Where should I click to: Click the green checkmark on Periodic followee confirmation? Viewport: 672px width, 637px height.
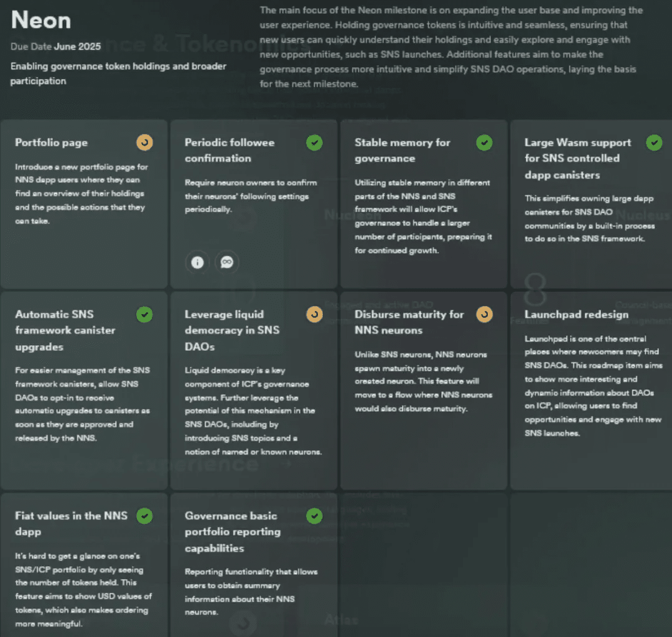click(314, 142)
